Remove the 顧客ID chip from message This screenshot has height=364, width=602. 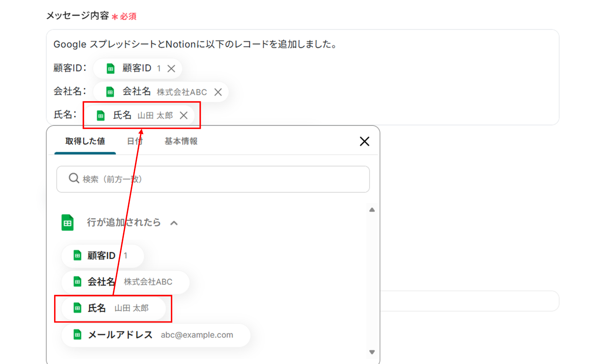[x=171, y=69]
